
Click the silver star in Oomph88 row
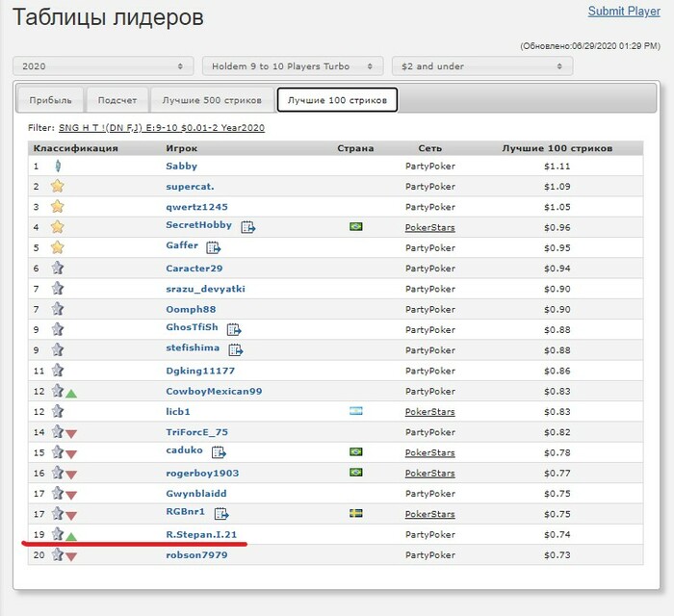(x=58, y=309)
